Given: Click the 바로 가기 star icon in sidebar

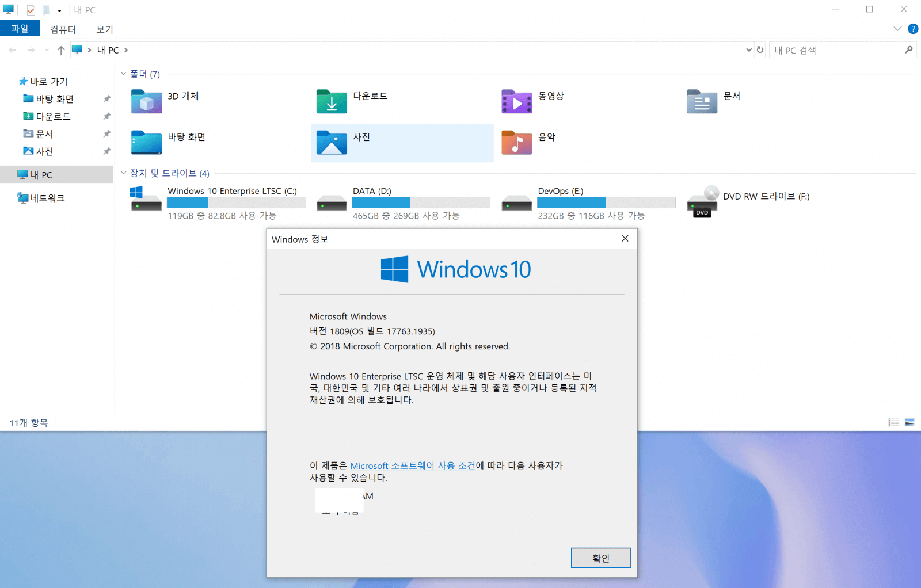Looking at the screenshot, I should (x=23, y=81).
